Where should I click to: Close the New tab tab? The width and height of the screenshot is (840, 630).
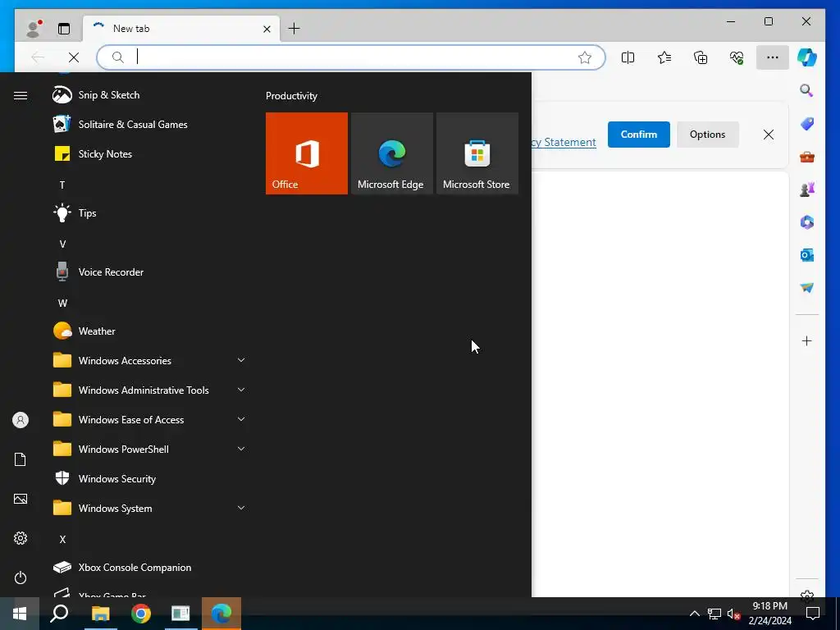tap(267, 29)
